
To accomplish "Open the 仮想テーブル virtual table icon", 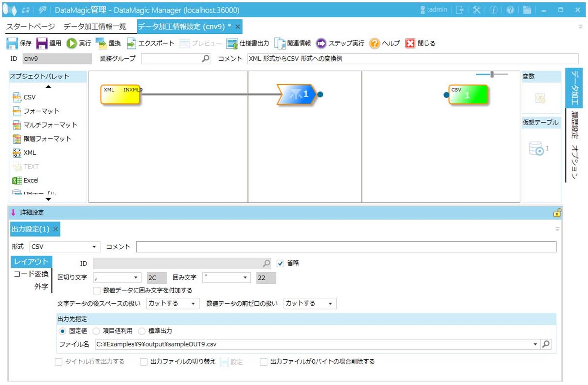I will coord(536,149).
